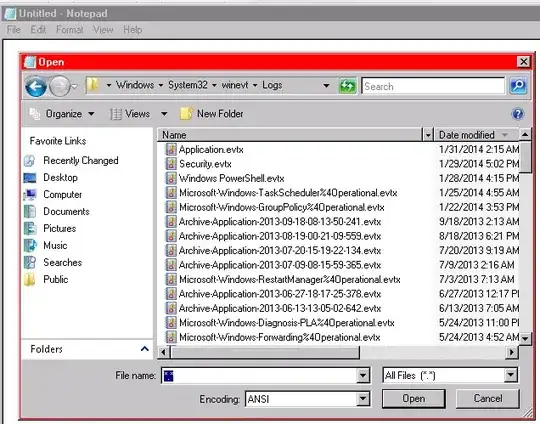
Task: Select Archive-Application-2013-06-13 file
Action: [x=273, y=309]
